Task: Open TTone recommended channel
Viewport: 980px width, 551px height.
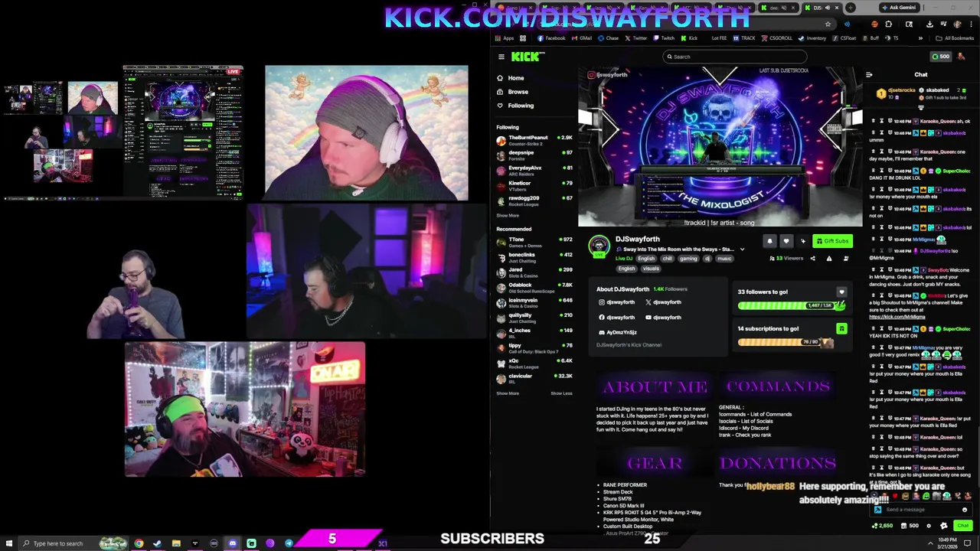Action: point(534,243)
